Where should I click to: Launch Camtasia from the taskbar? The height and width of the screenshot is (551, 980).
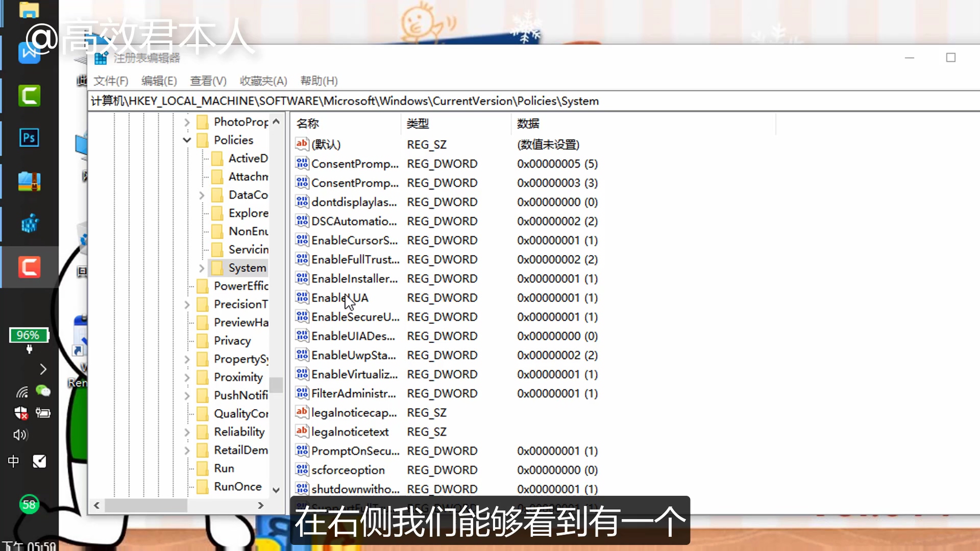click(29, 95)
